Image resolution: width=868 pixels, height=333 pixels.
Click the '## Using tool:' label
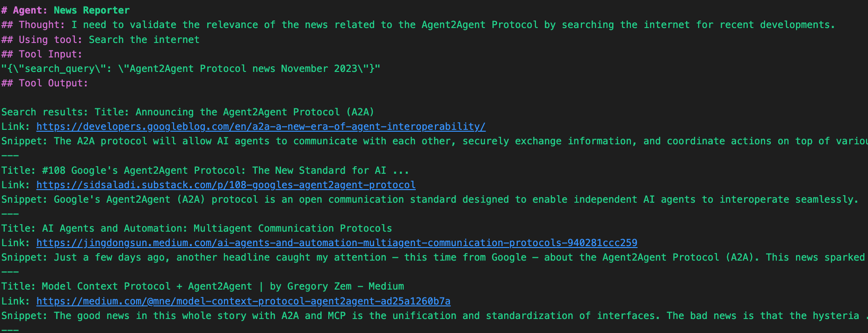(42, 40)
